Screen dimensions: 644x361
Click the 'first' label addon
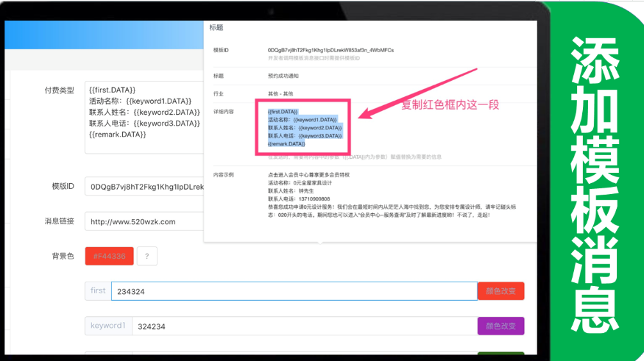pyautogui.click(x=98, y=291)
